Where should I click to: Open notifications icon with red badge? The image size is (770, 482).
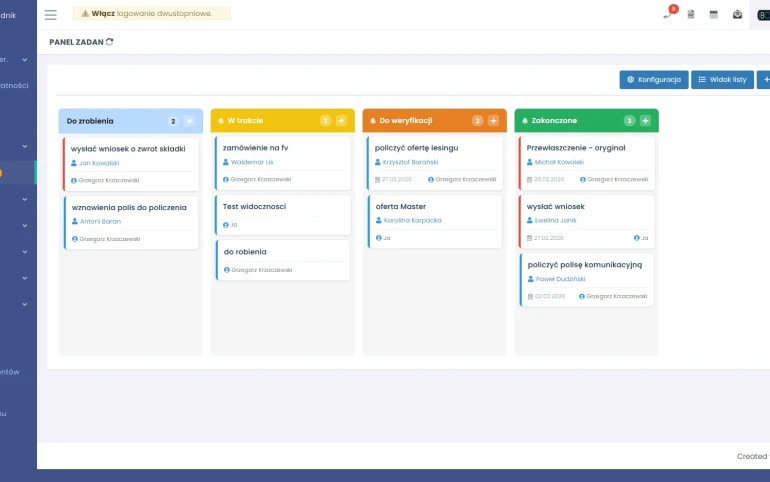pos(667,14)
